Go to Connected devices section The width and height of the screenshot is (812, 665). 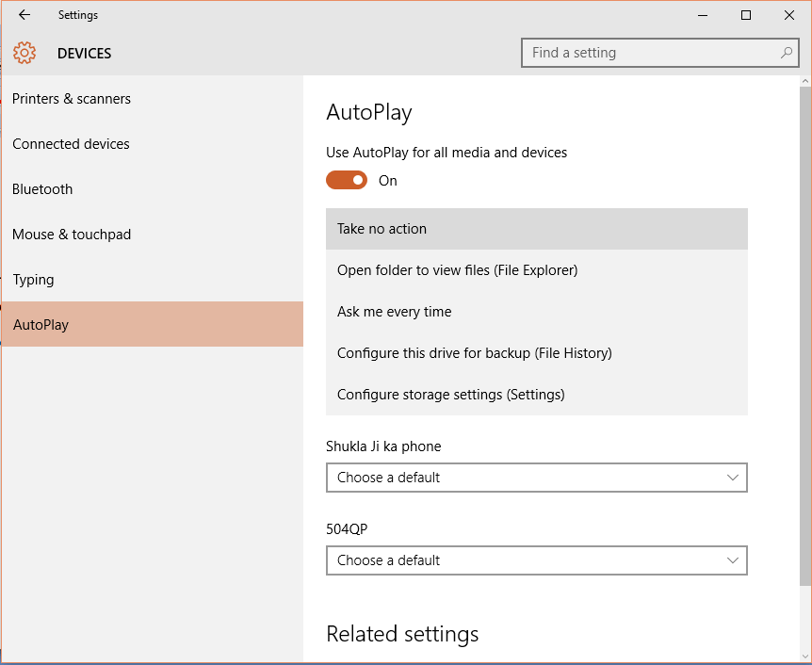point(72,144)
